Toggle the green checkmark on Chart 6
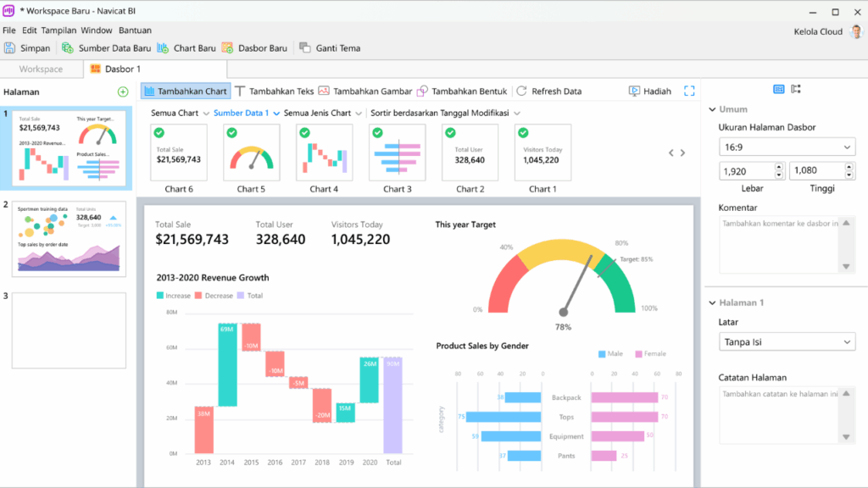This screenshot has width=868, height=488. [160, 133]
